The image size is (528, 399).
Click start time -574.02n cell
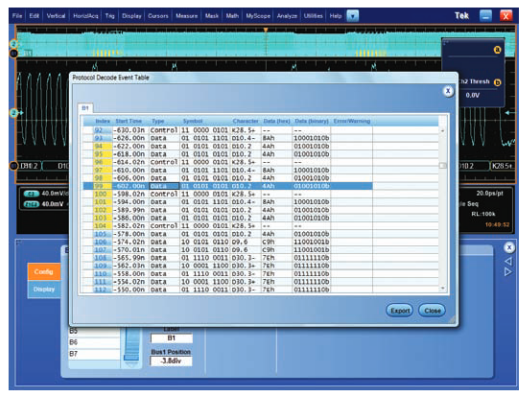[130, 242]
